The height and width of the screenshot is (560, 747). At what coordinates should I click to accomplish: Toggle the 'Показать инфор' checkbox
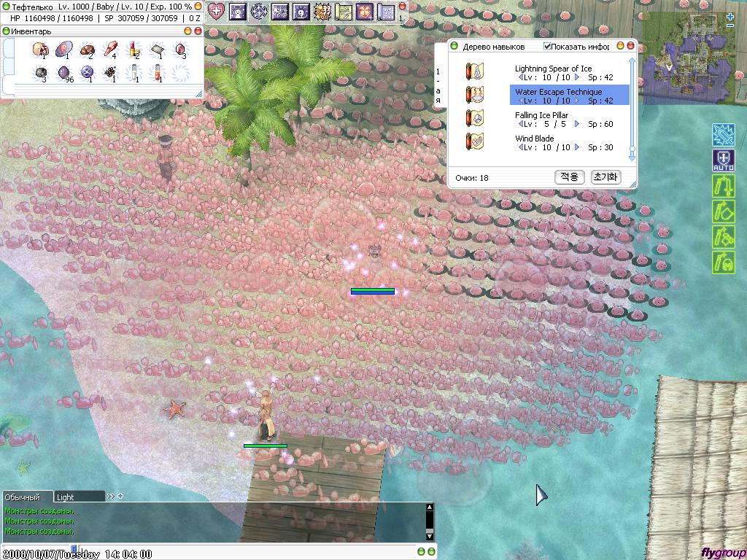(x=547, y=47)
